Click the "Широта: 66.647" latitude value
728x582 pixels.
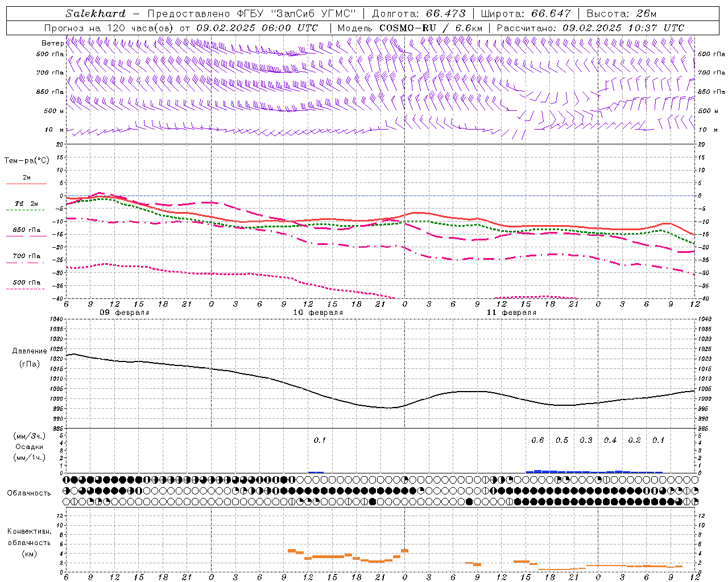(527, 14)
